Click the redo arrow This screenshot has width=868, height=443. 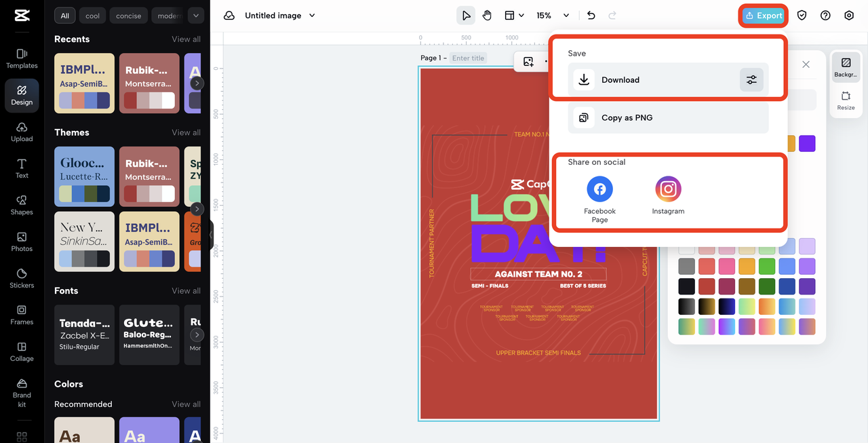pos(612,16)
